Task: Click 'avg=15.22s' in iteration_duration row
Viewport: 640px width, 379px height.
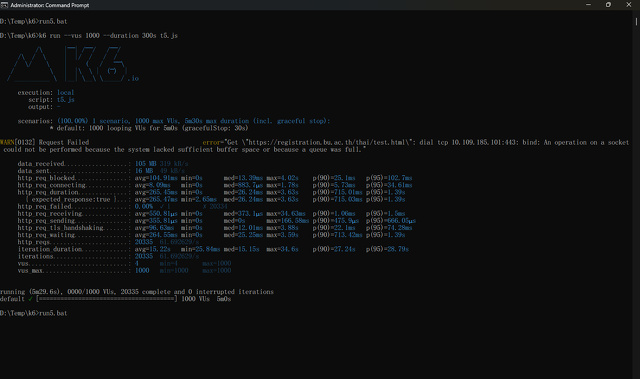Action: pyautogui.click(x=153, y=249)
